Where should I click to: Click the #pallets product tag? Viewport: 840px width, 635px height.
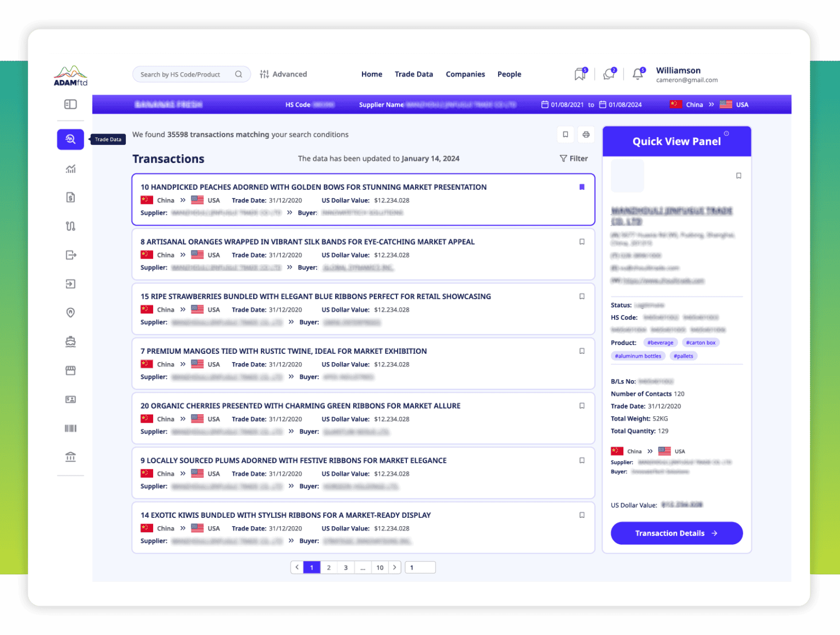tap(684, 356)
